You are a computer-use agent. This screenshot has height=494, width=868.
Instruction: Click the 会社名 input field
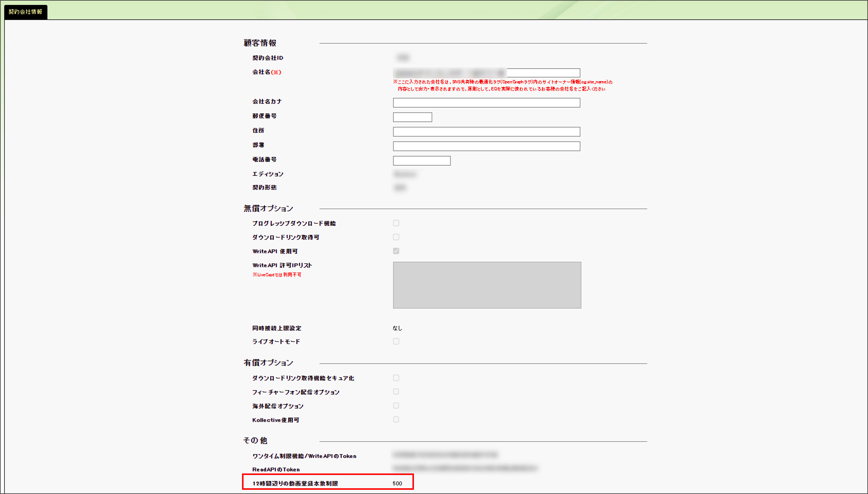click(x=486, y=73)
